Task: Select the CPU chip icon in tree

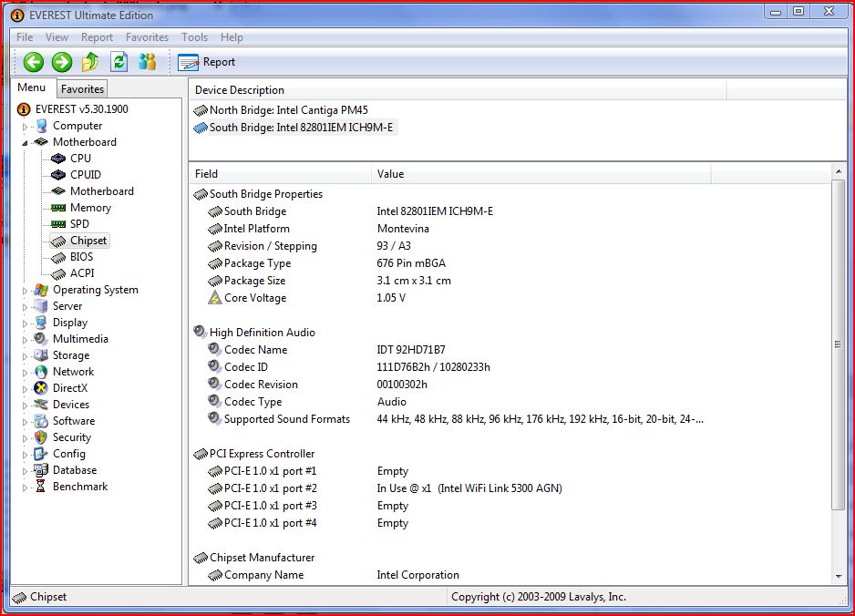Action: (x=58, y=159)
